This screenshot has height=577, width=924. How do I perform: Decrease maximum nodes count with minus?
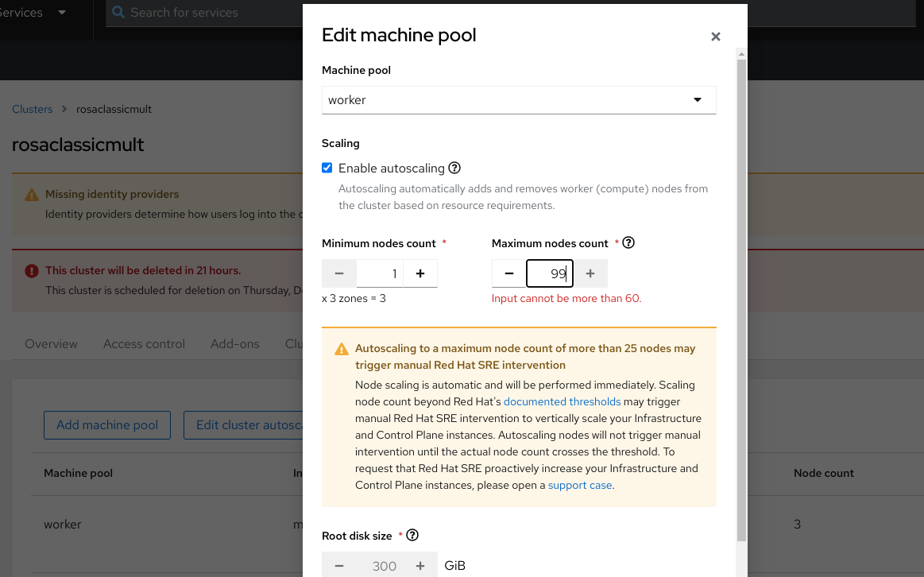coord(509,273)
